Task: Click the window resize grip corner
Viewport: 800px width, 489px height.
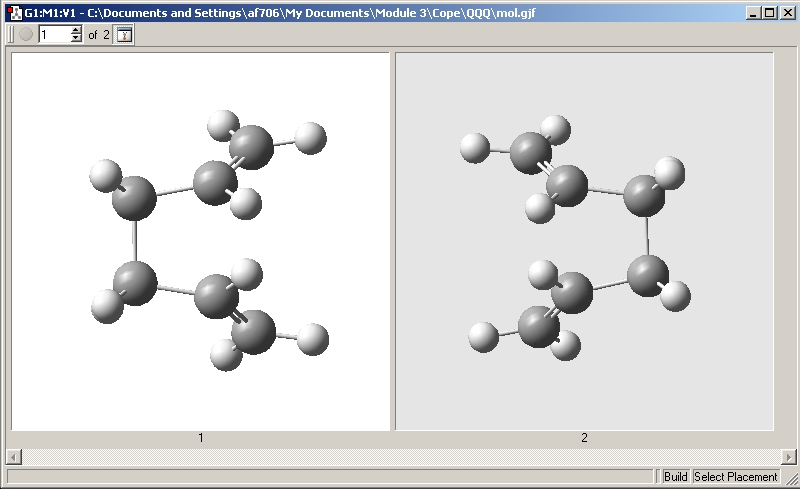Action: tap(791, 478)
